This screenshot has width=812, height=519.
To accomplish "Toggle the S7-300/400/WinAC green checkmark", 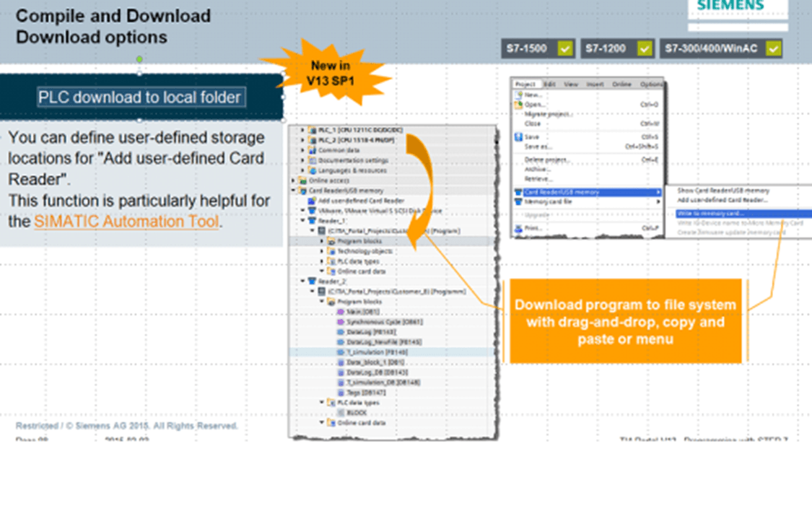I will click(x=773, y=48).
